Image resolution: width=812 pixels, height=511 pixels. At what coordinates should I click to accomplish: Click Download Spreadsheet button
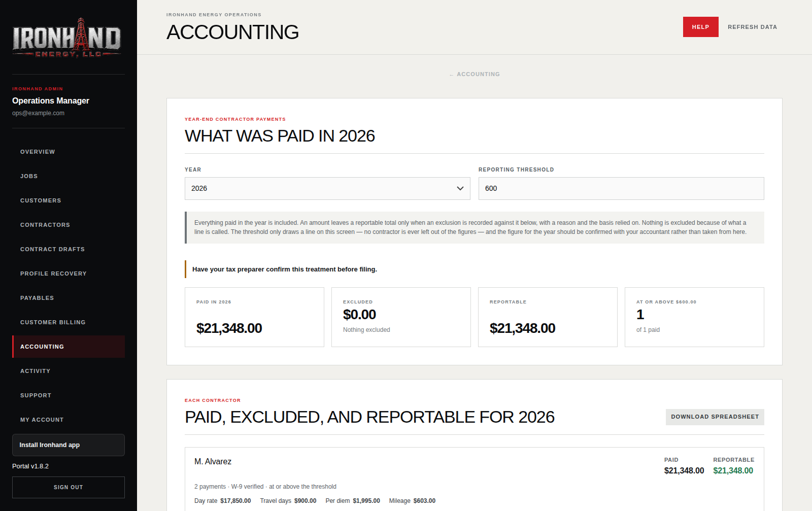tap(715, 417)
